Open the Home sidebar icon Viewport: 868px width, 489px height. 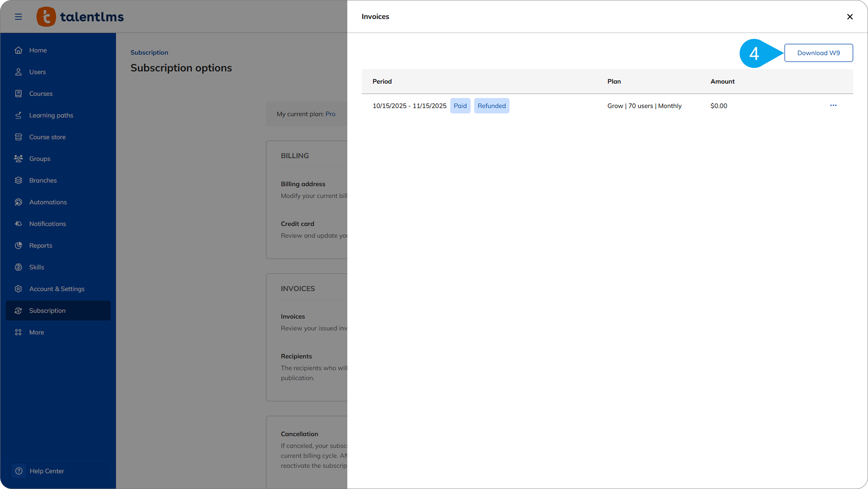(x=18, y=50)
